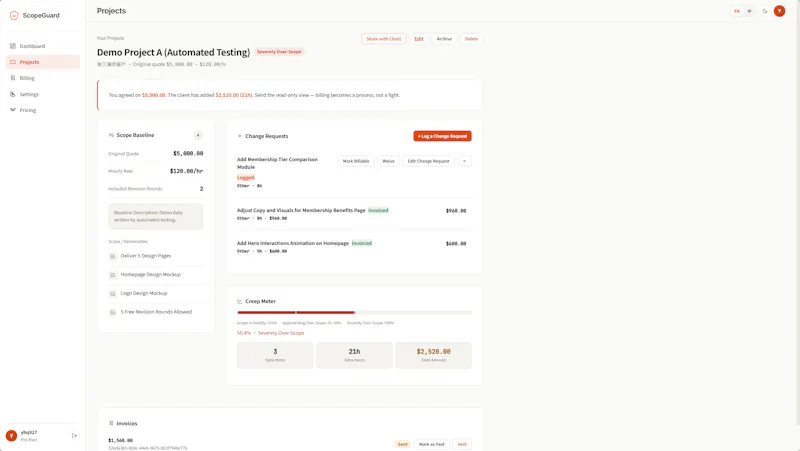Click the page vertical scrollbar
Viewport: 800px width, 451px height.
point(797,212)
